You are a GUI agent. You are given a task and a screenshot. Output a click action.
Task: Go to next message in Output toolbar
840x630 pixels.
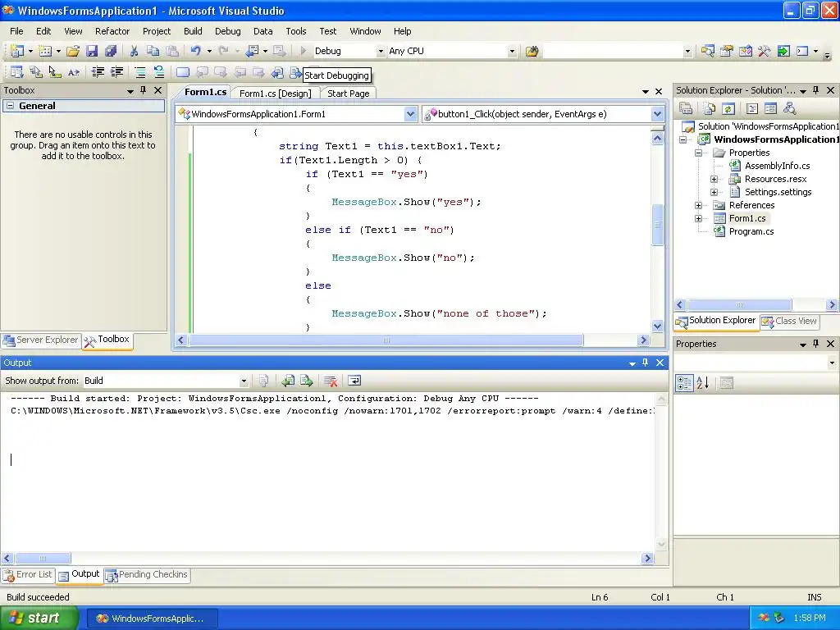point(307,381)
